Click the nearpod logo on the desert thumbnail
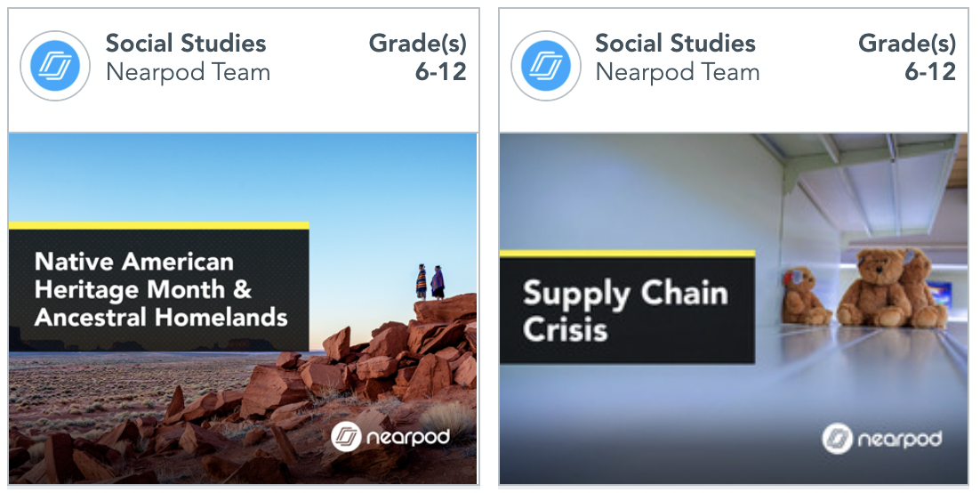 (x=390, y=437)
